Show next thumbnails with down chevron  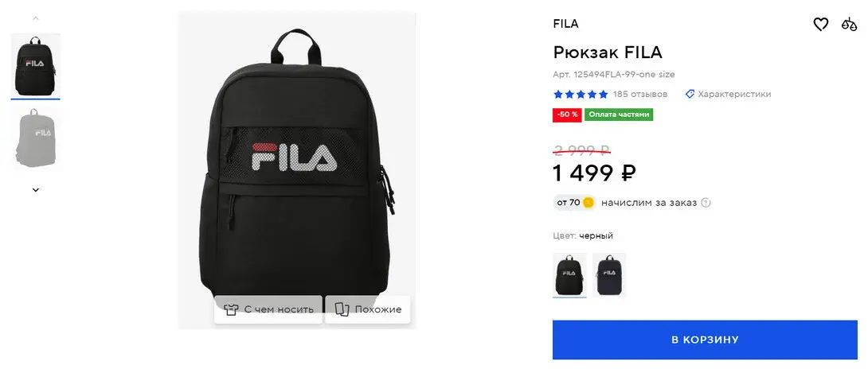point(35,190)
